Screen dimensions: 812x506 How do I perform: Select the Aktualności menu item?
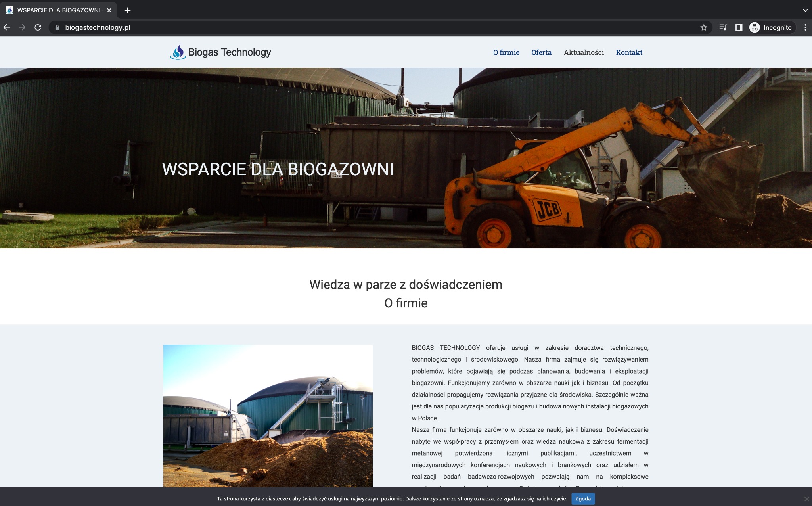pyautogui.click(x=584, y=52)
